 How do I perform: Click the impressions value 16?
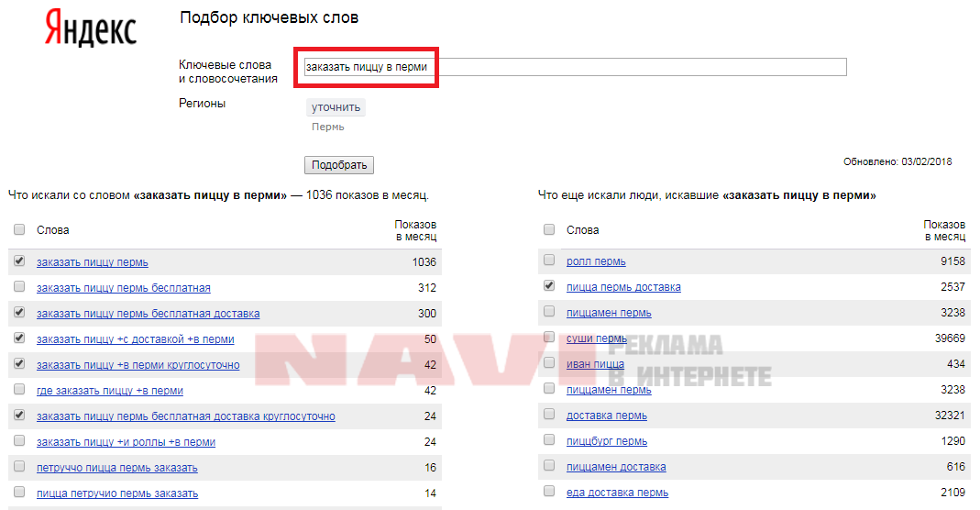(430, 468)
